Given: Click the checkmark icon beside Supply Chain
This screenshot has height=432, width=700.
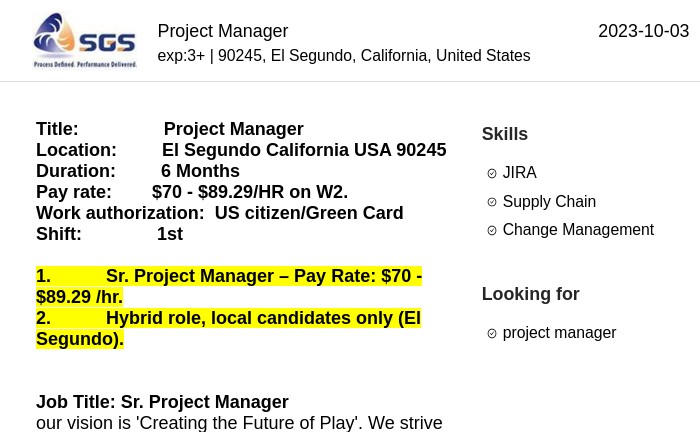Looking at the screenshot, I should pos(492,202).
